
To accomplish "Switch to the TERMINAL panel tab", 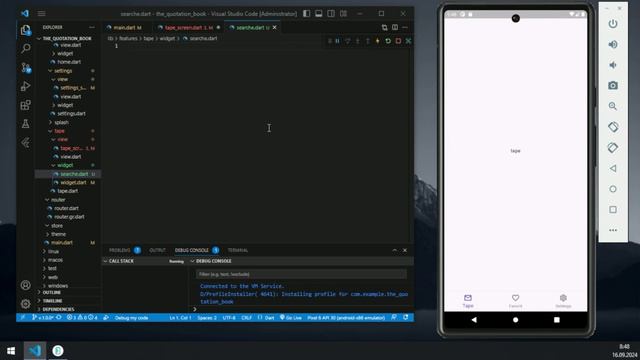I will (x=238, y=250).
